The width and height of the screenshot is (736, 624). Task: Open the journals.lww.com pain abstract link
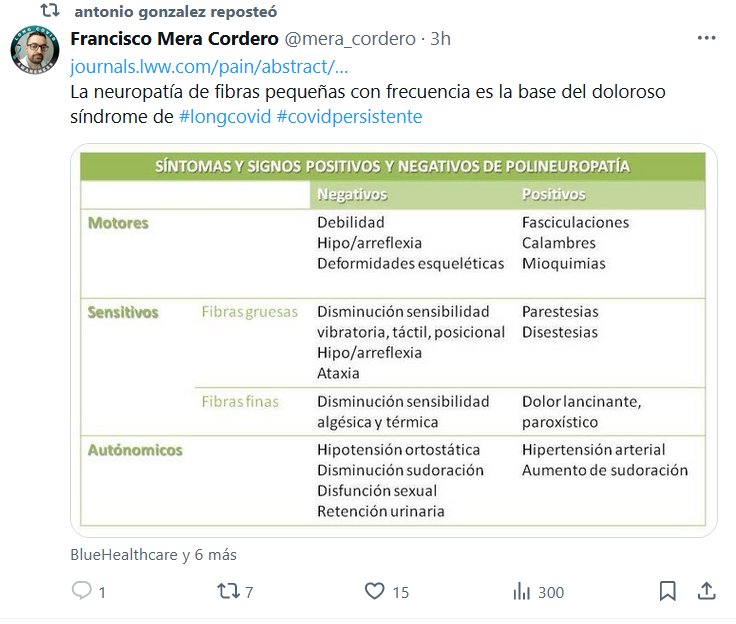pos(210,67)
